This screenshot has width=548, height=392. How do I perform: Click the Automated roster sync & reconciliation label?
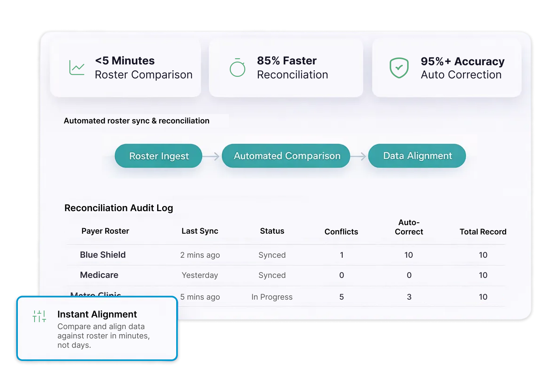click(x=137, y=121)
